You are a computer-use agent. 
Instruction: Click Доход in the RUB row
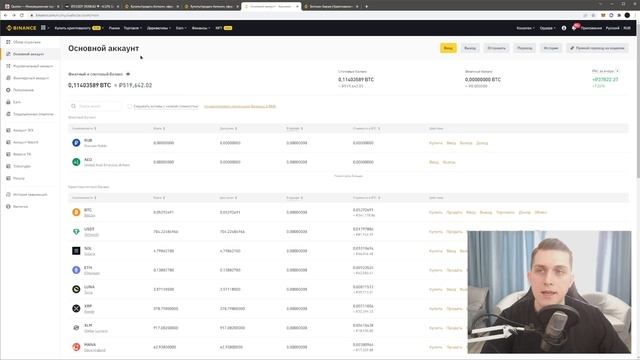(x=482, y=143)
